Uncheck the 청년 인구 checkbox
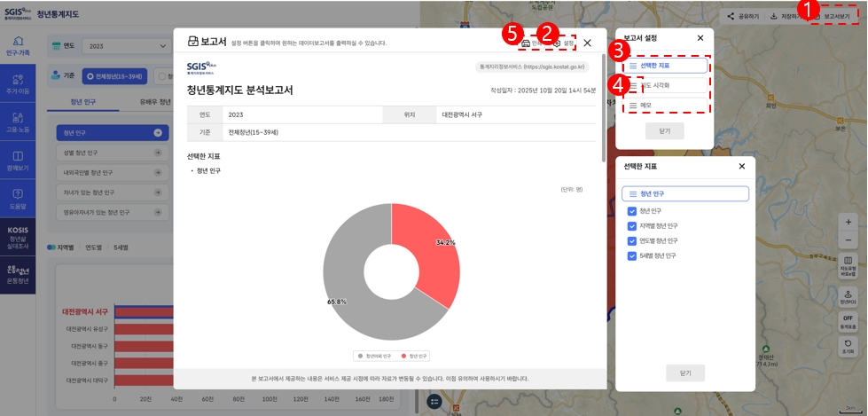 631,211
